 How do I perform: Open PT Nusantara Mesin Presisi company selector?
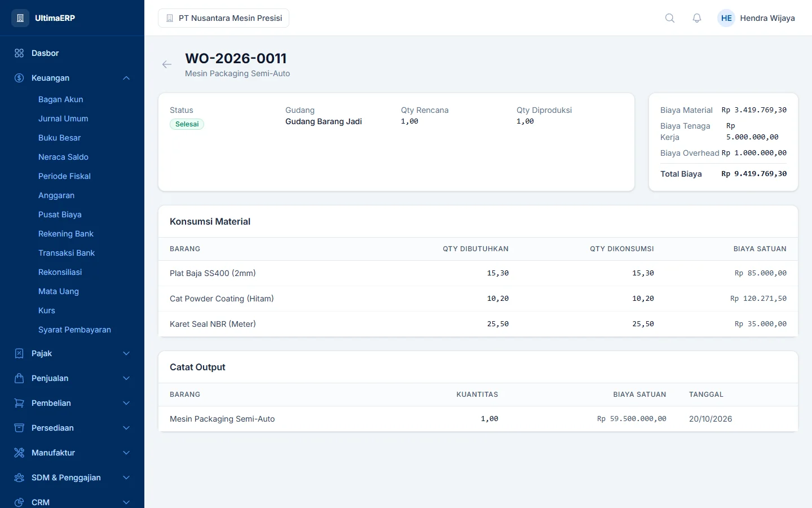point(224,18)
